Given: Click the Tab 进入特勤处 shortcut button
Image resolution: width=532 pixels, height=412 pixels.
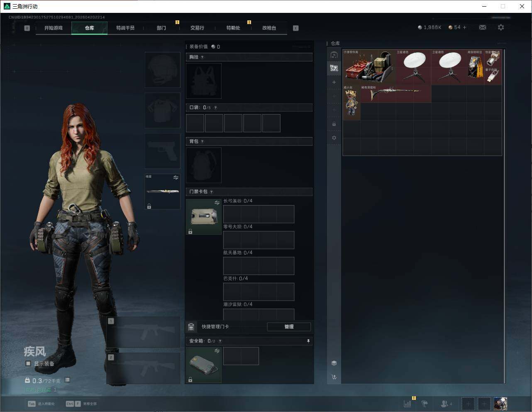Looking at the screenshot, I should 41,404.
